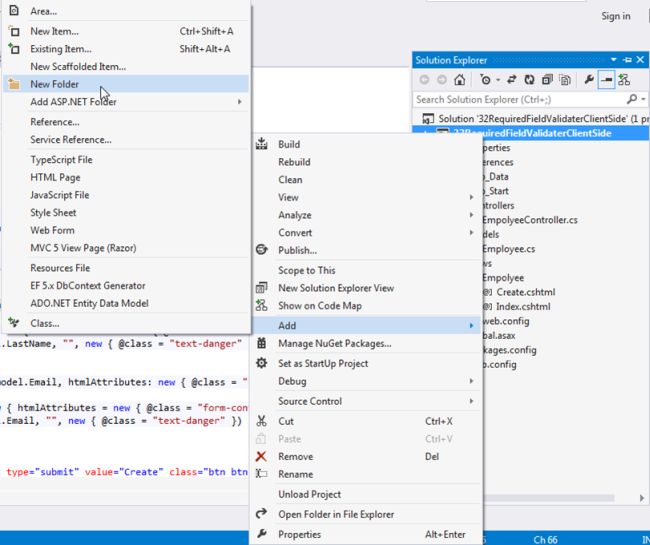Open the Pending Changes Filter clock icon

point(485,80)
